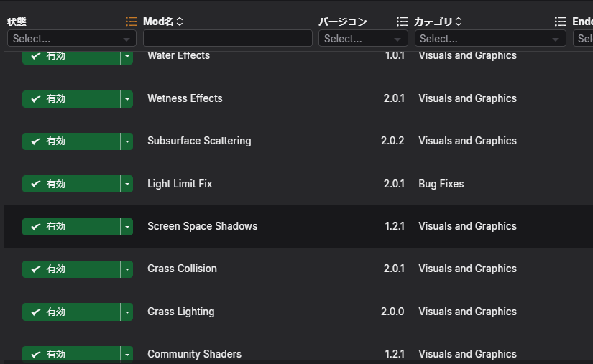This screenshot has height=364, width=593.
Task: Click the orange filter list icon beside 状態
Action: click(x=131, y=22)
